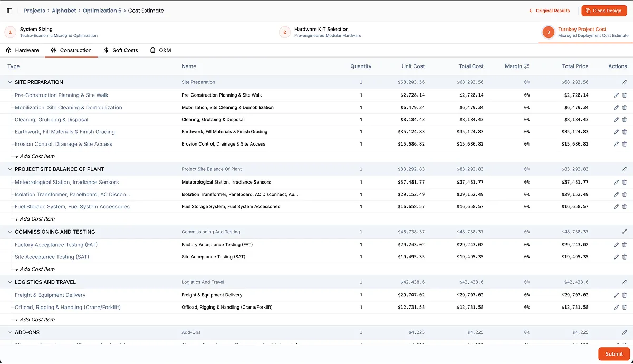
Task: Delete Freight & Equipment Delivery item
Action: pyautogui.click(x=625, y=295)
